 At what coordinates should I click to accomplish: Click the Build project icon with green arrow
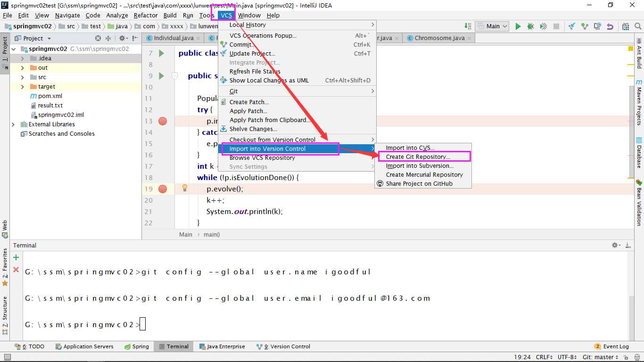coord(467,26)
